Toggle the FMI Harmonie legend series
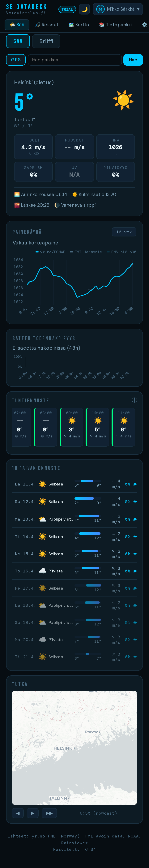 pyautogui.click(x=86, y=252)
